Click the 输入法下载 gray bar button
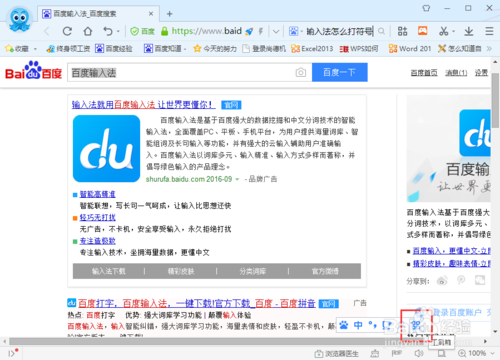Image resolution: width=500 pixels, height=360 pixels. [109, 271]
